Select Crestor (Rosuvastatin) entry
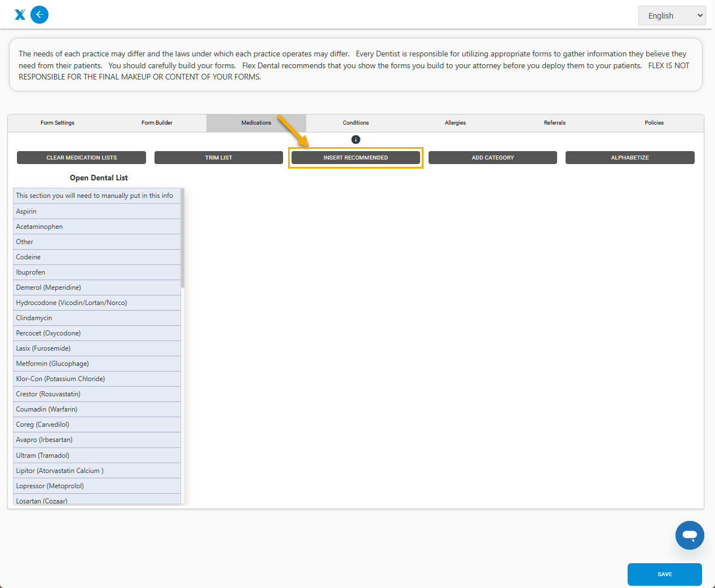This screenshot has width=715, height=588. [97, 394]
